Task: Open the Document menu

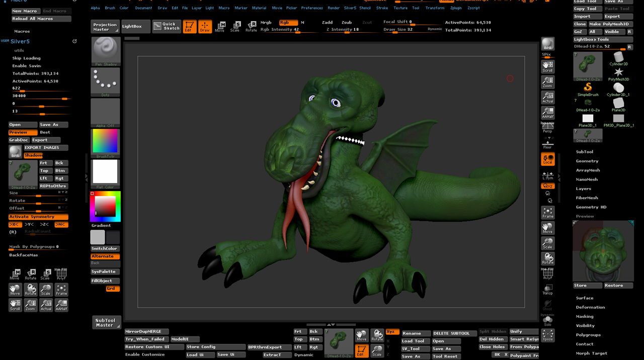Action: (143, 8)
